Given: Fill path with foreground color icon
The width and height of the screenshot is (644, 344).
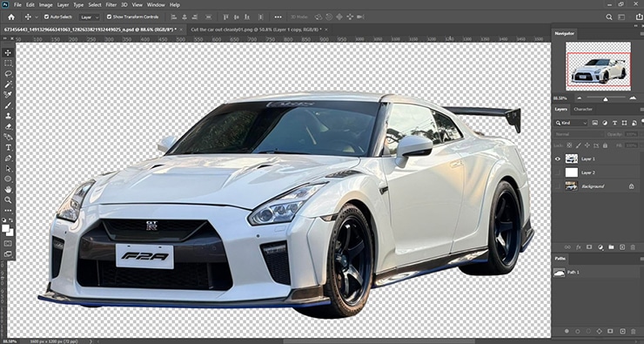Looking at the screenshot, I should pyautogui.click(x=567, y=331).
